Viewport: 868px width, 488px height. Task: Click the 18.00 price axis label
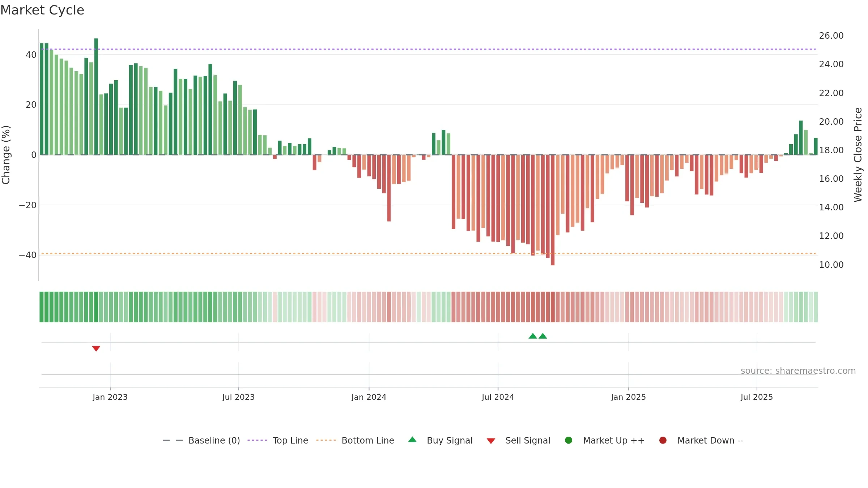pos(831,150)
